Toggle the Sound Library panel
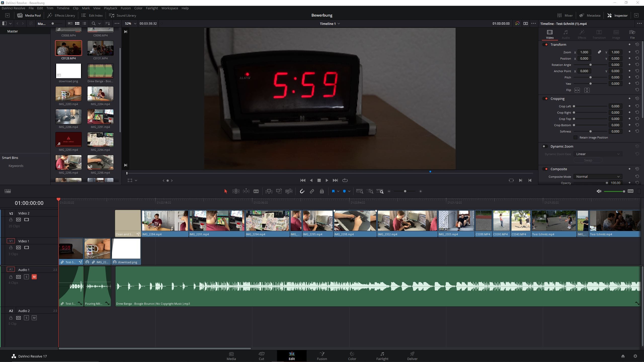Screen dimensions: 644x362 pos(123,15)
